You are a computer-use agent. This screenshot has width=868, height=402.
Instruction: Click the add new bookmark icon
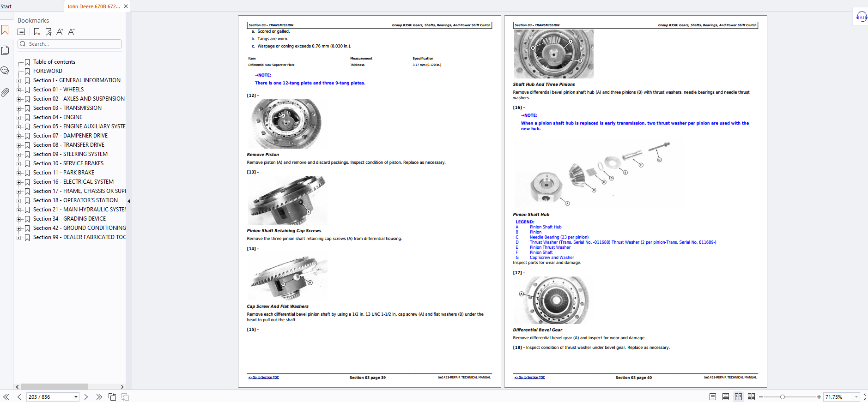coord(37,32)
